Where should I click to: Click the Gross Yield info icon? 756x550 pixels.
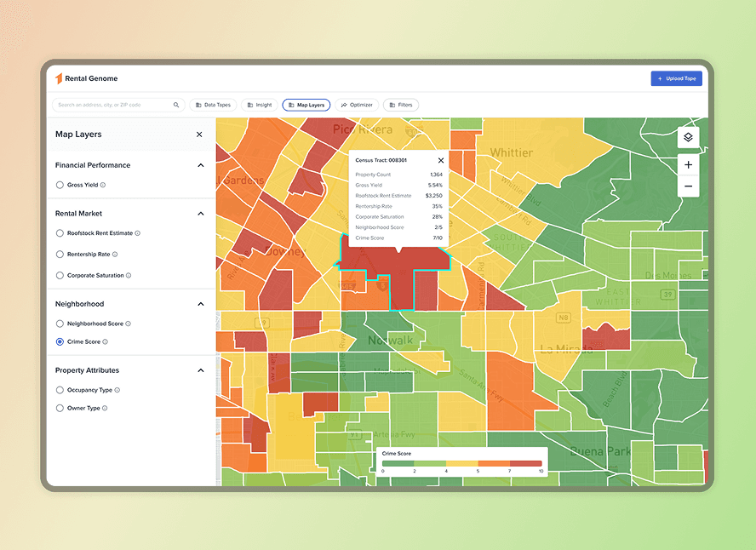103,185
